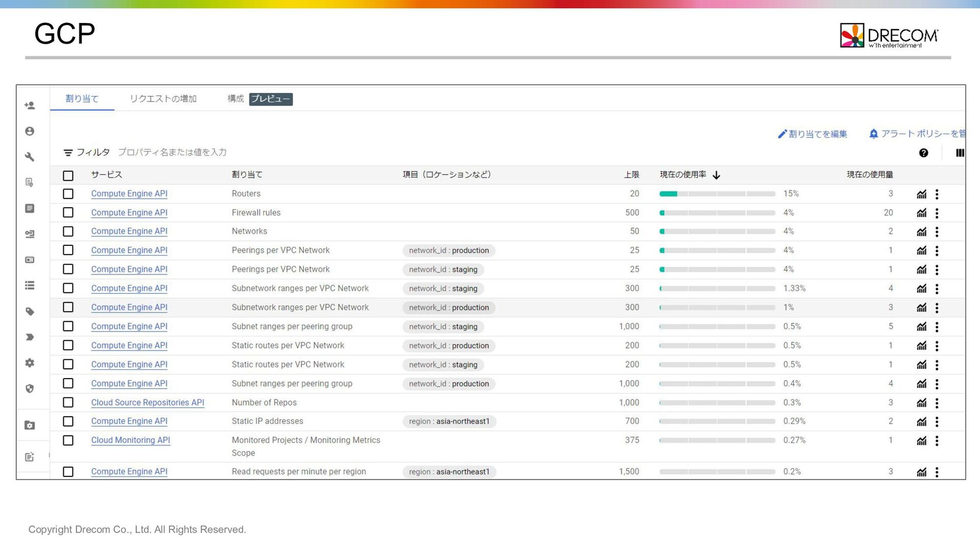
Task: Show usage chart for Firewall rules row
Action: pyautogui.click(x=921, y=213)
